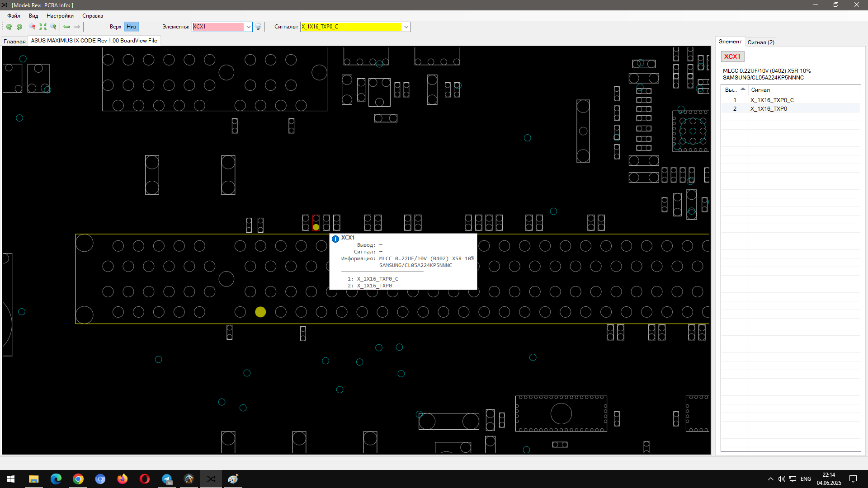Switch to the Сигнал (2) tab
This screenshot has width=868, height=488.
pos(760,42)
